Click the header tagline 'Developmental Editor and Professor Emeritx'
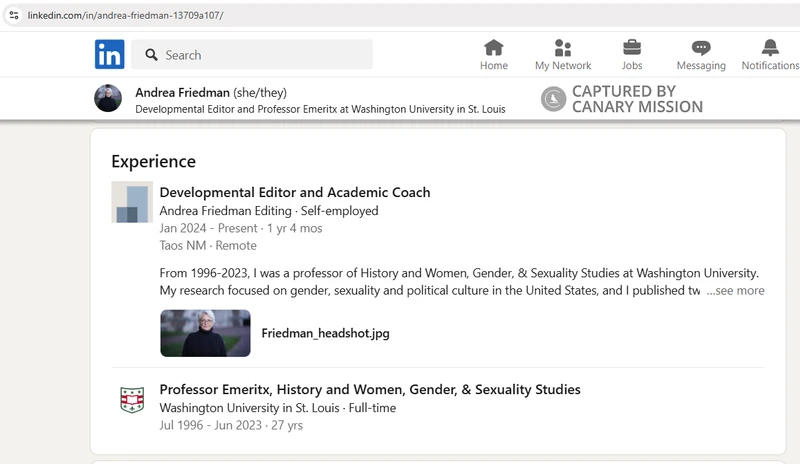This screenshot has width=800, height=464. point(320,109)
